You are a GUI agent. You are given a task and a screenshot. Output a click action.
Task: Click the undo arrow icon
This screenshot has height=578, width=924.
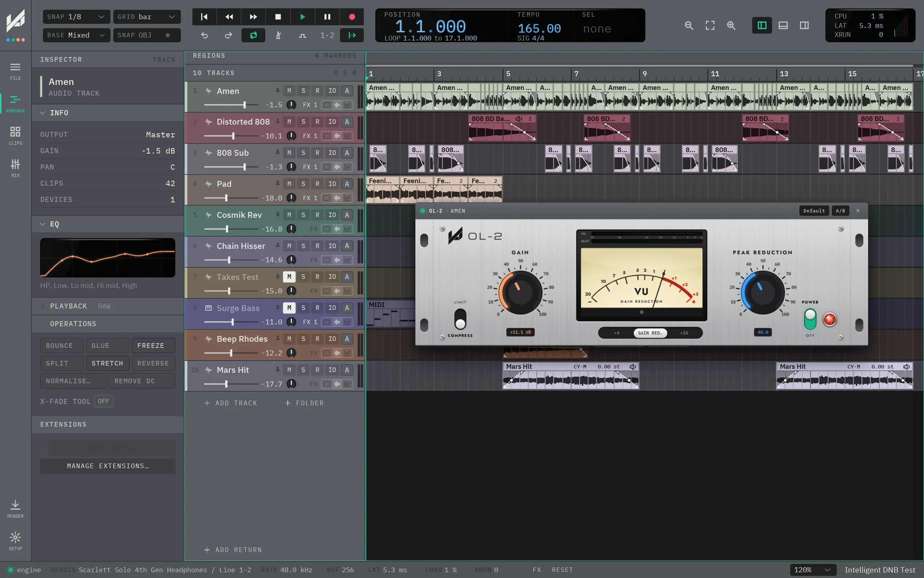(x=204, y=35)
